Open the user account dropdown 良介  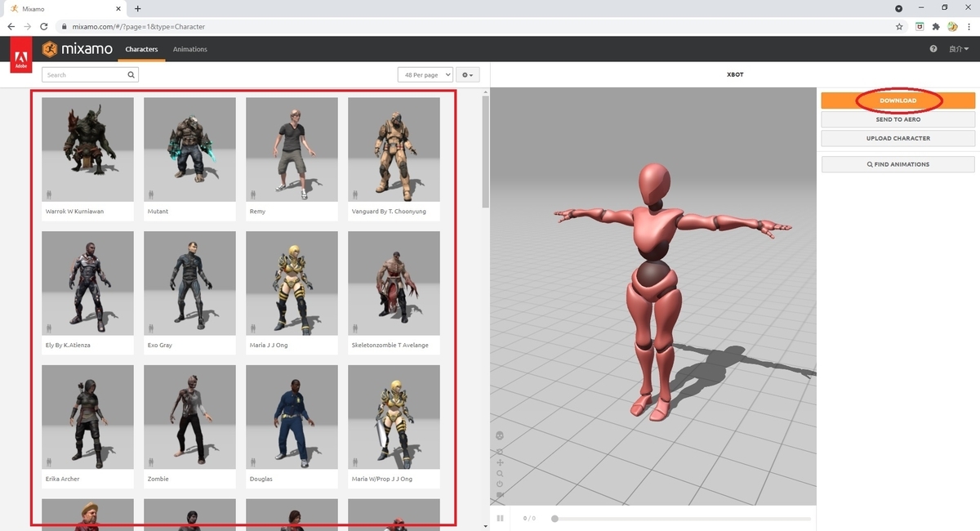[x=959, y=49]
